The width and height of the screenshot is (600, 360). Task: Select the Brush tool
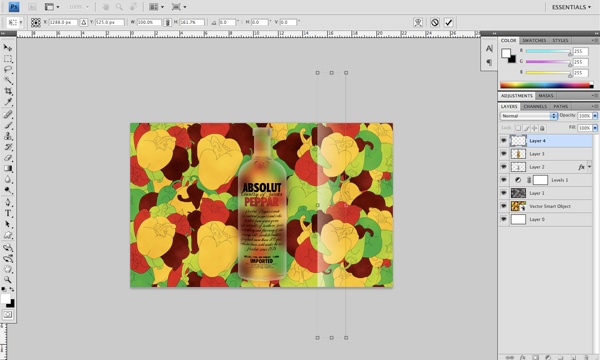[8, 125]
